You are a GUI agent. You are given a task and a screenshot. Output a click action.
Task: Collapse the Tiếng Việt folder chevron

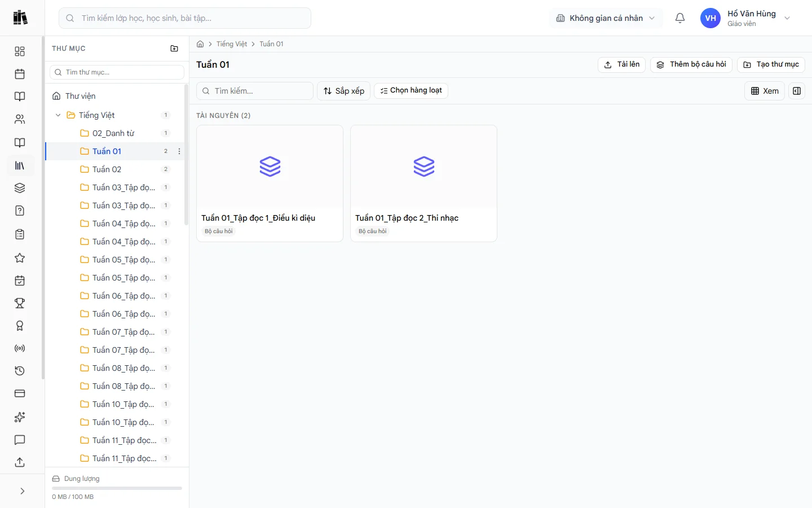pyautogui.click(x=58, y=115)
